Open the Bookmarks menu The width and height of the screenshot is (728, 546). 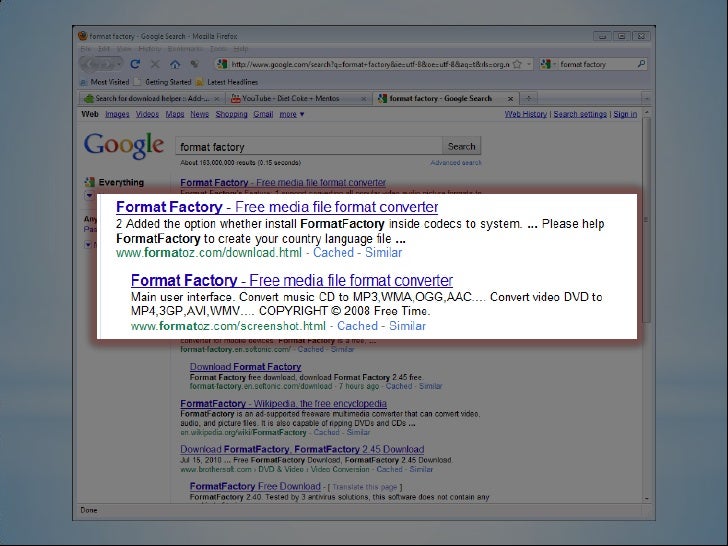tap(185, 49)
